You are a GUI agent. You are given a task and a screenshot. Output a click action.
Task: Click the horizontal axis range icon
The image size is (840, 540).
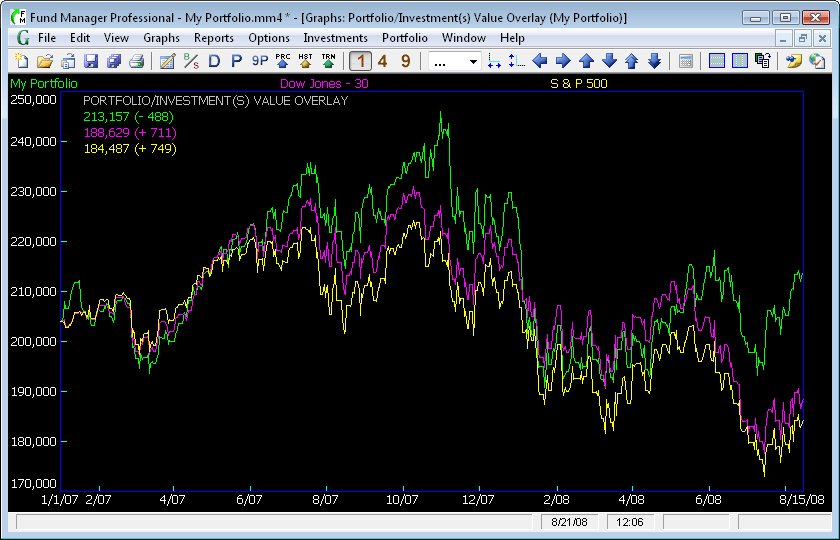pos(494,61)
